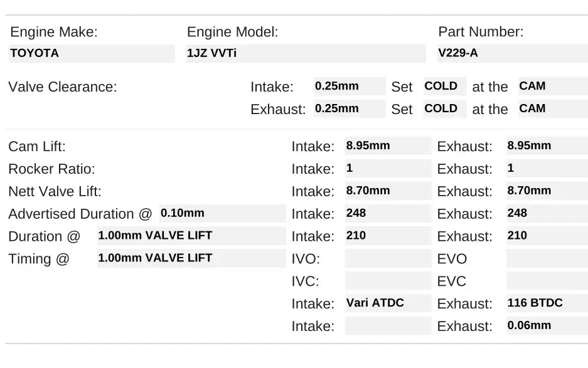Click the CAM field in the Exhaust clearance row
Image resolution: width=588 pixels, height=368 pixels.
(552, 108)
